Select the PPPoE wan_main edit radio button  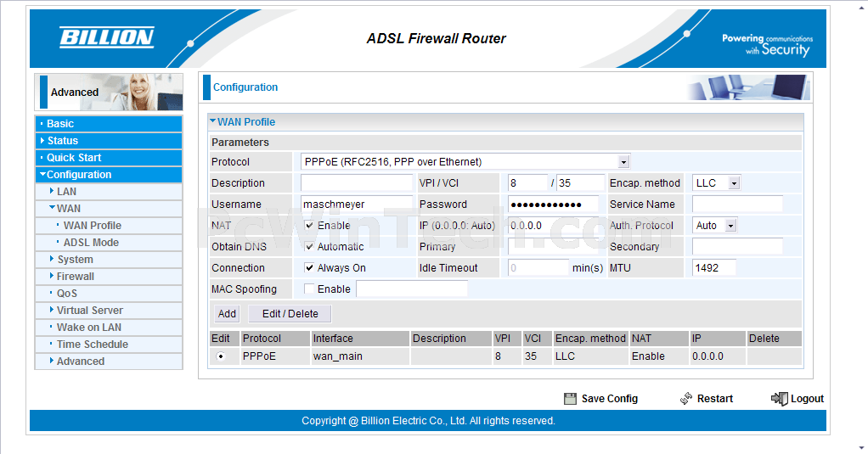[221, 356]
